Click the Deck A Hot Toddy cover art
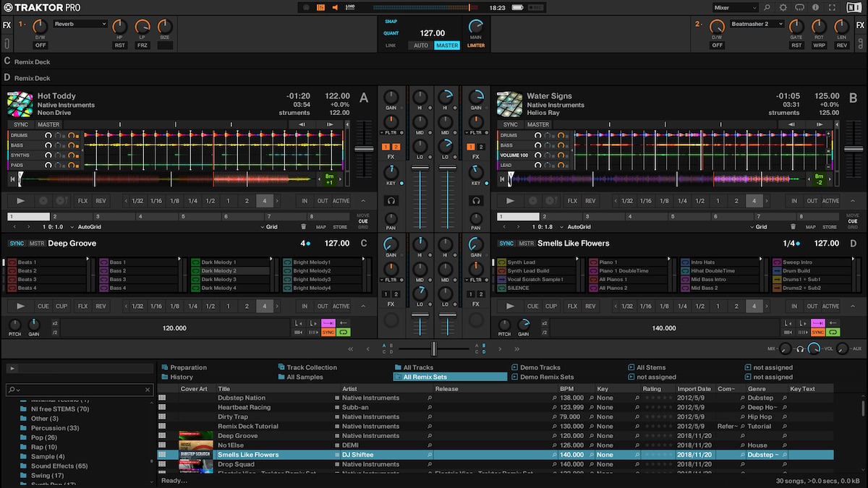The width and height of the screenshot is (868, 488). pyautogui.click(x=20, y=104)
